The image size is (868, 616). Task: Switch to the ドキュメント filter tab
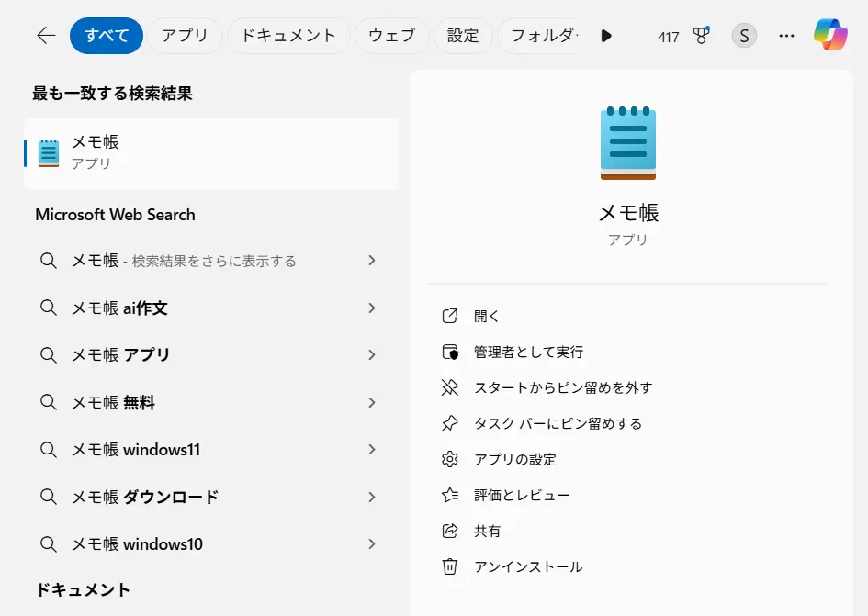[288, 36]
